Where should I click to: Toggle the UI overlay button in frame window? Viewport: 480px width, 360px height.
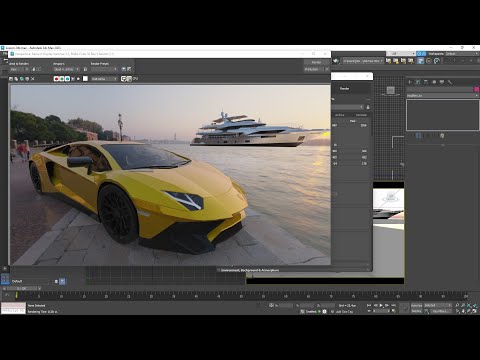123,79
